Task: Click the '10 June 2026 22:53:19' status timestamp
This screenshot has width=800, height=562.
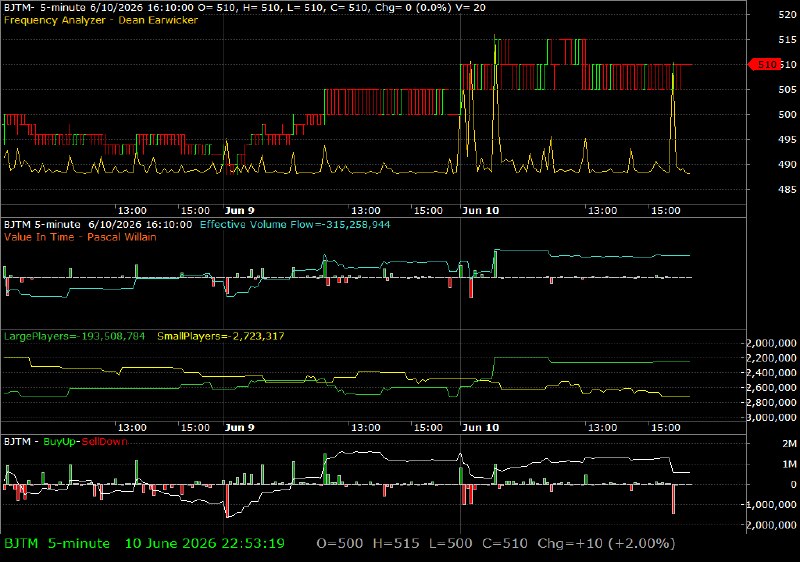Action: point(205,544)
